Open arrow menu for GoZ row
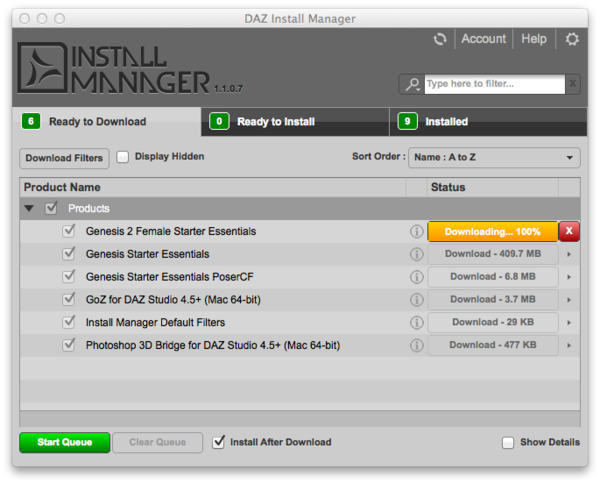Image resolution: width=600 pixels, height=484 pixels. [x=569, y=300]
